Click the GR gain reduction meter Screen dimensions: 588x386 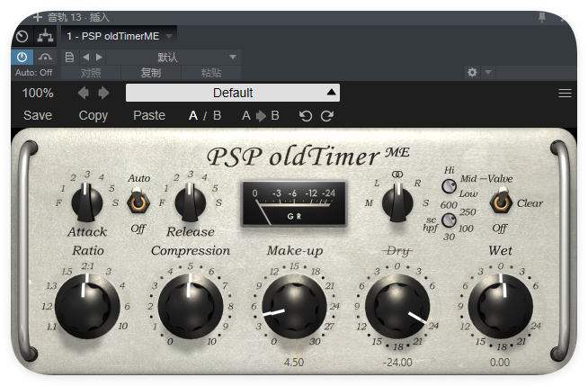[x=294, y=203]
